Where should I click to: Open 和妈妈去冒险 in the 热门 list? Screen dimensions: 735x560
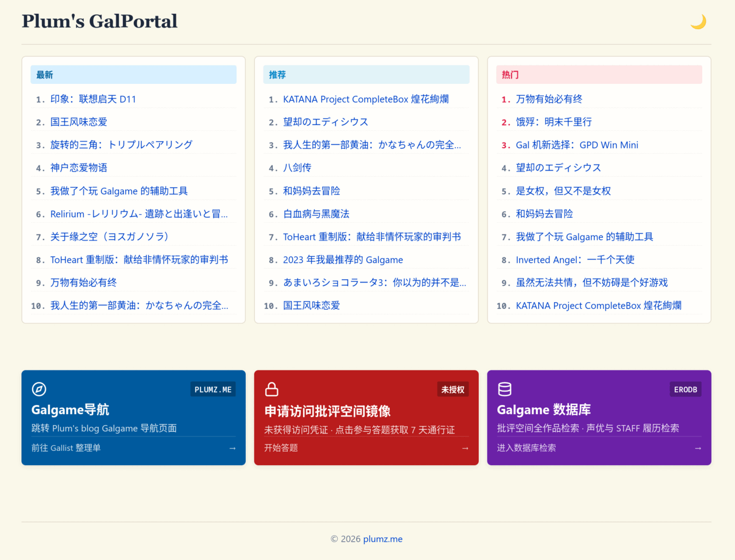[x=544, y=214]
